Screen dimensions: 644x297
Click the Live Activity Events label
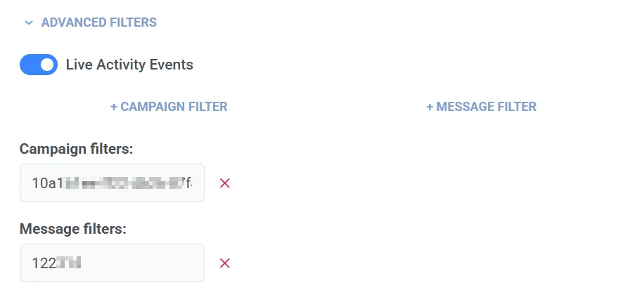(x=129, y=65)
